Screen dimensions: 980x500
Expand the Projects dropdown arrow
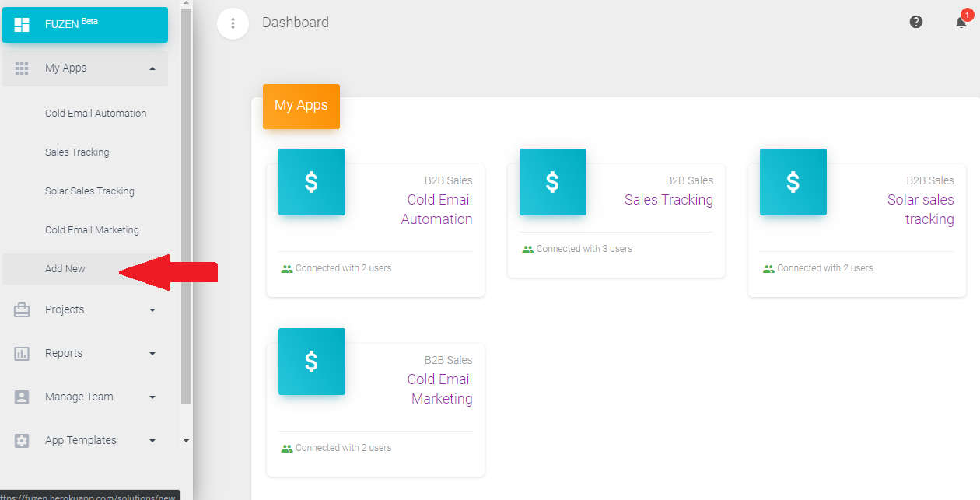pyautogui.click(x=152, y=309)
